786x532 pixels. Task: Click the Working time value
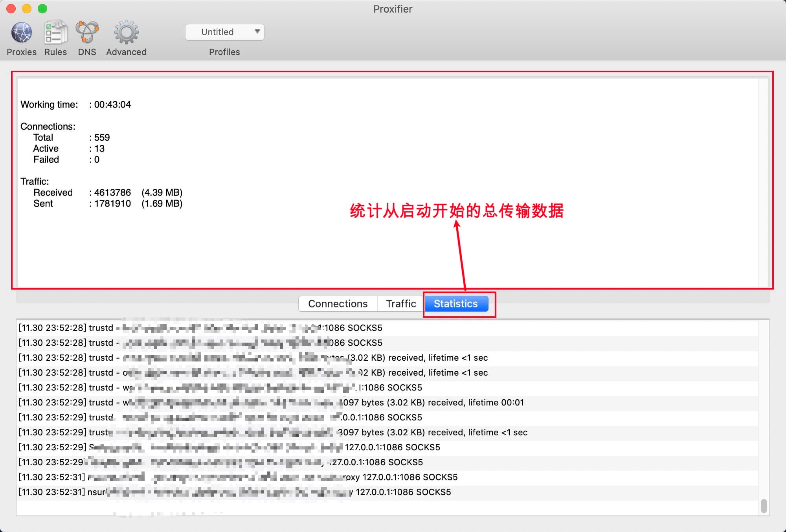coord(112,105)
